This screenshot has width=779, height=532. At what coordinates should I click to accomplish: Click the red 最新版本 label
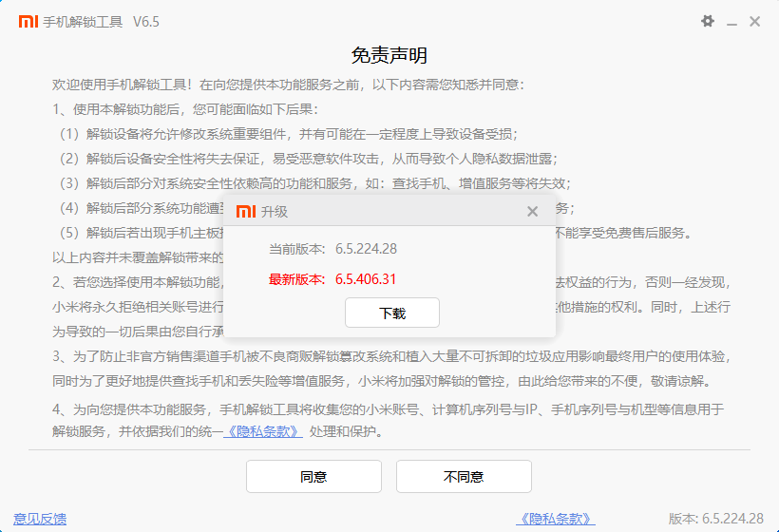pyautogui.click(x=296, y=279)
